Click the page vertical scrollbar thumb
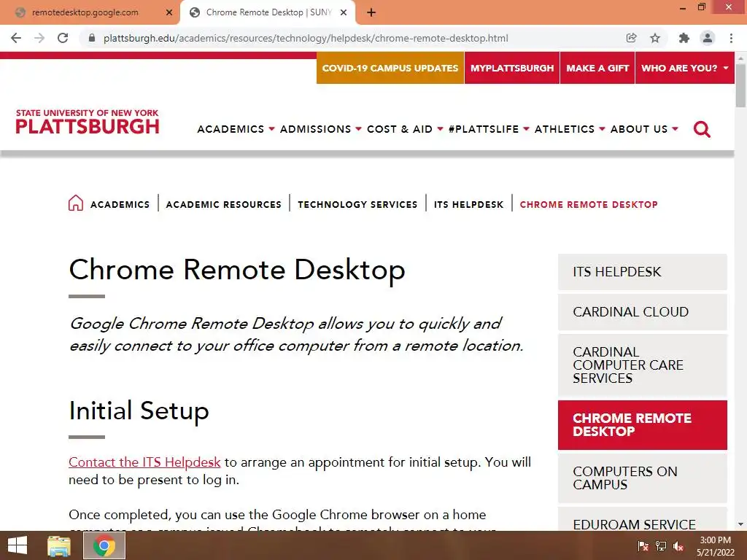 [740, 86]
